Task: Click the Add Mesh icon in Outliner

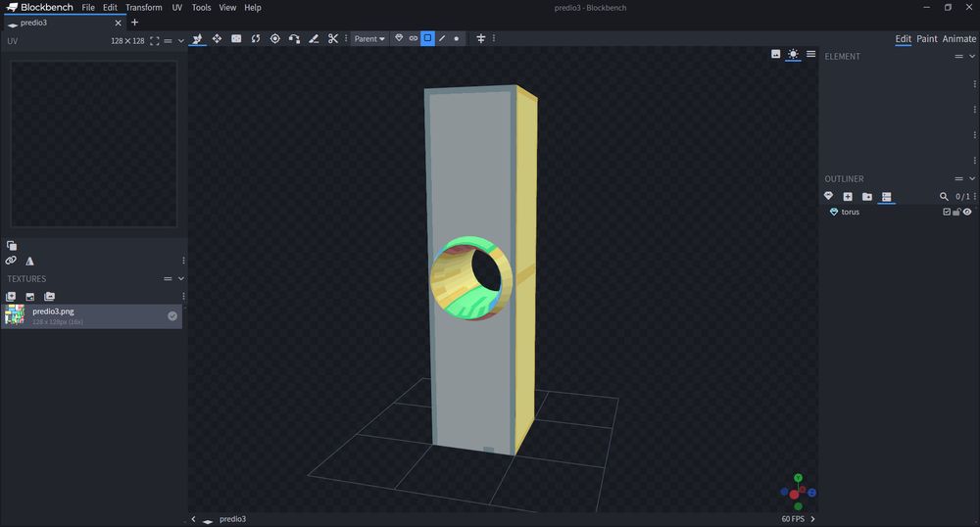Action: [829, 197]
